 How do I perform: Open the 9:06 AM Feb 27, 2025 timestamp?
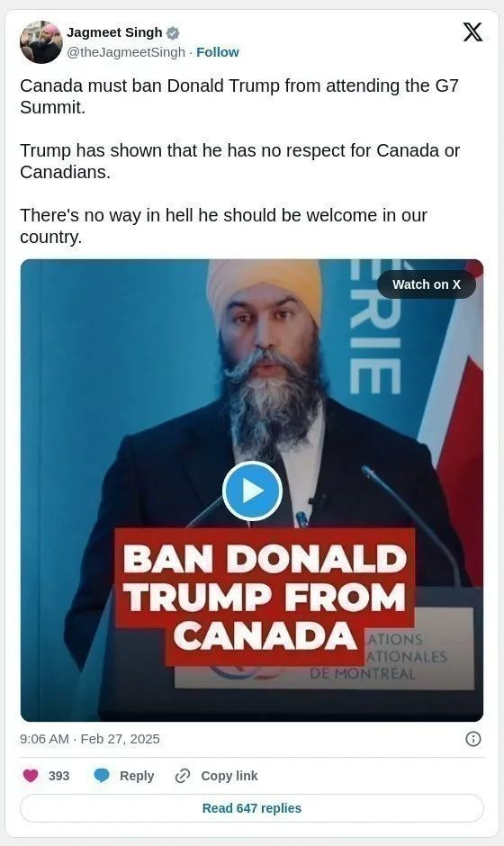pyautogui.click(x=90, y=739)
